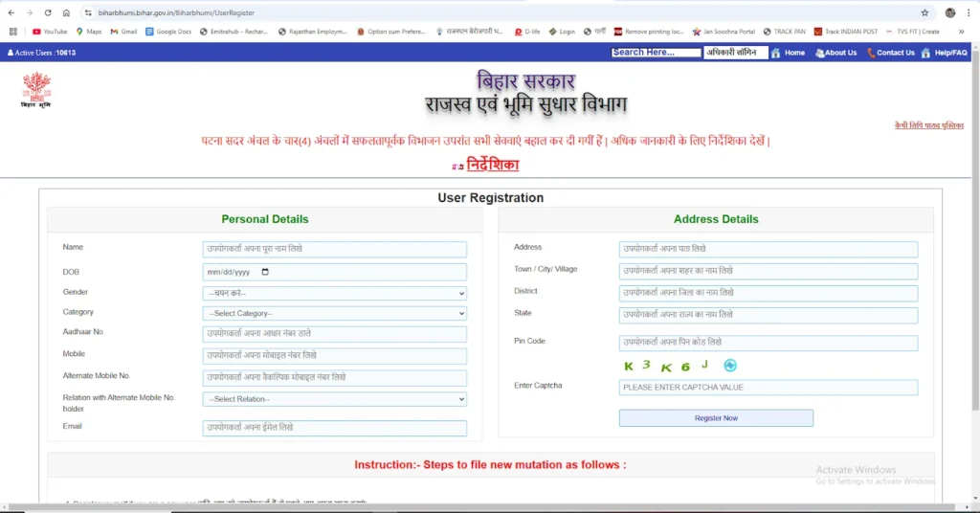The image size is (980, 513).
Task: Click the horizontal scrollbar at the bottom
Action: pos(481,506)
